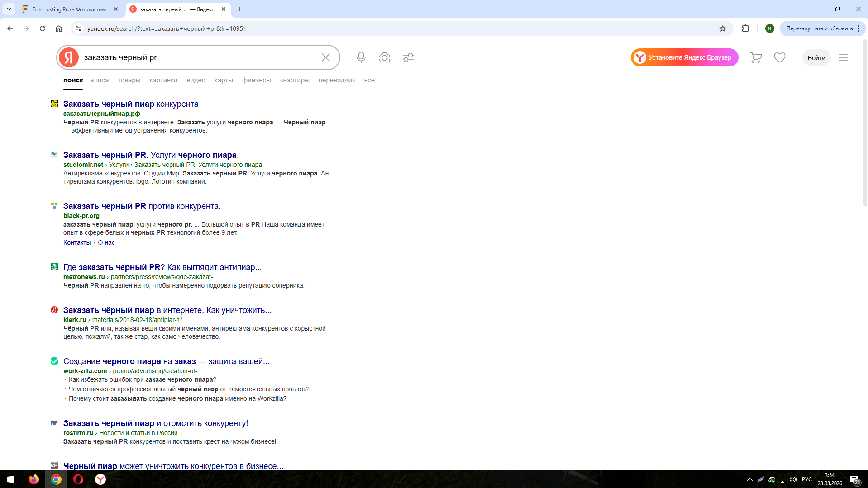The width and height of the screenshot is (868, 488).
Task: Open network status icon in tray
Action: tap(782, 479)
